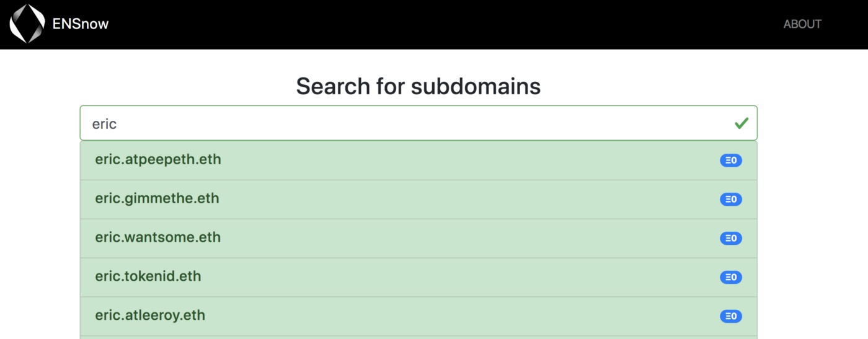Viewport: 868px width, 339px height.
Task: Pick the eric.atleeroy.eth subdomain
Action: [x=150, y=316]
